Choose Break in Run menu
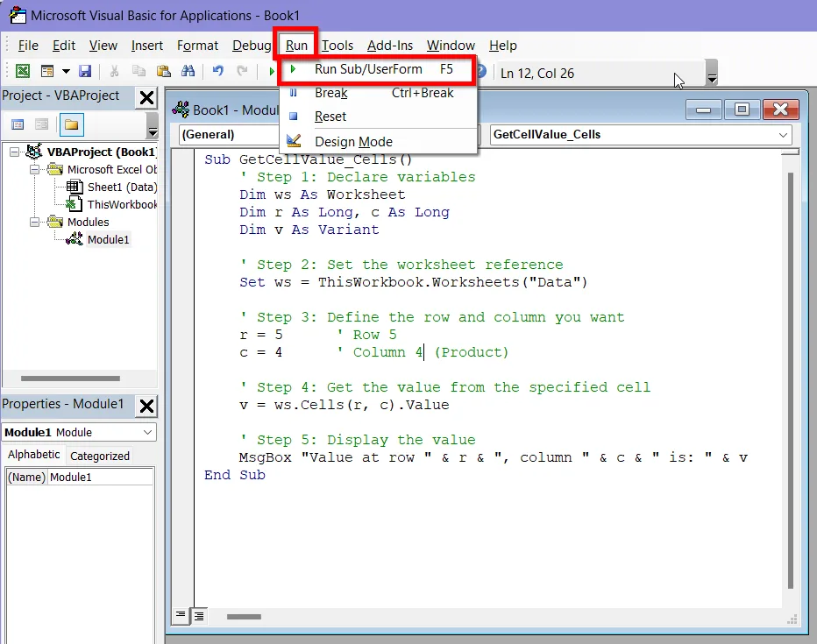This screenshot has width=817, height=644. click(x=378, y=93)
